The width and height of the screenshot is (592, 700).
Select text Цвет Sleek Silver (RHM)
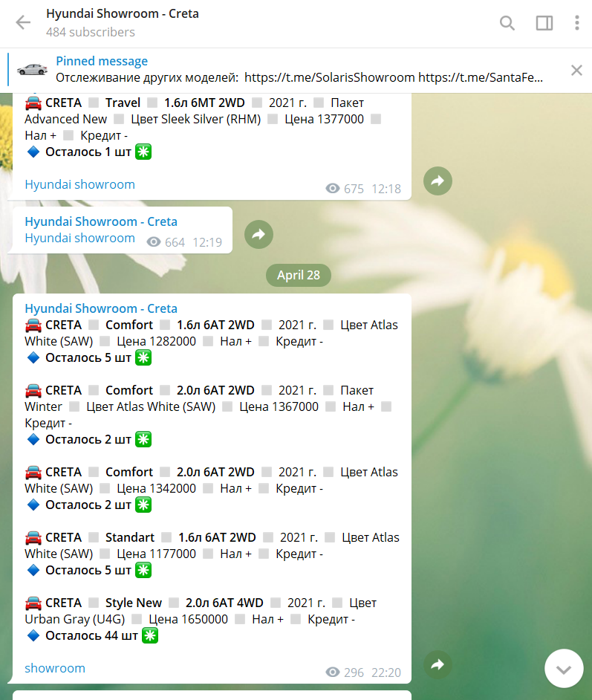click(x=196, y=119)
